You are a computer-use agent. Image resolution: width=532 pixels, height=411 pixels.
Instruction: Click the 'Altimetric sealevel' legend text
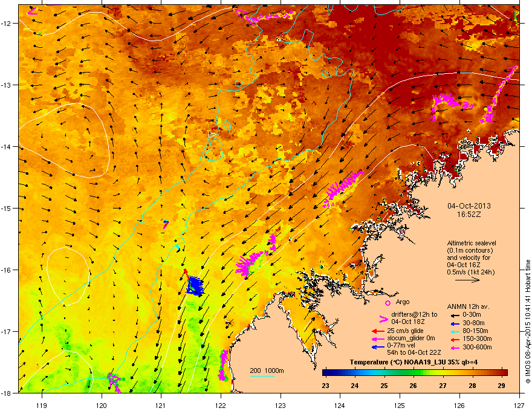[472, 243]
